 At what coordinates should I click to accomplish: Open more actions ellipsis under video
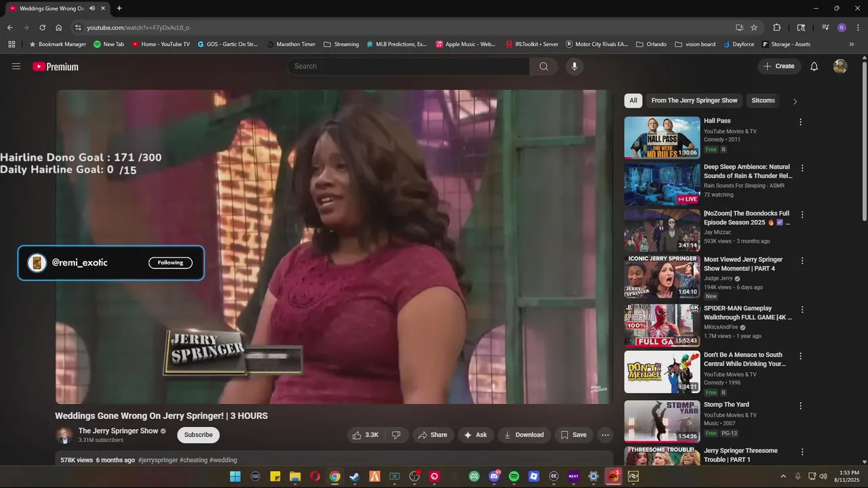[x=606, y=435]
